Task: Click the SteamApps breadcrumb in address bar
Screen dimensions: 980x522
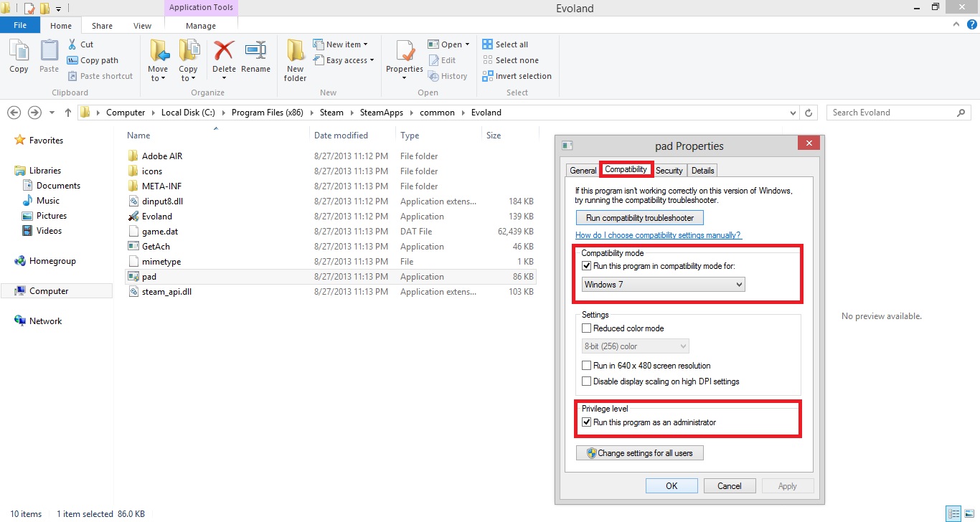Action: (382, 113)
